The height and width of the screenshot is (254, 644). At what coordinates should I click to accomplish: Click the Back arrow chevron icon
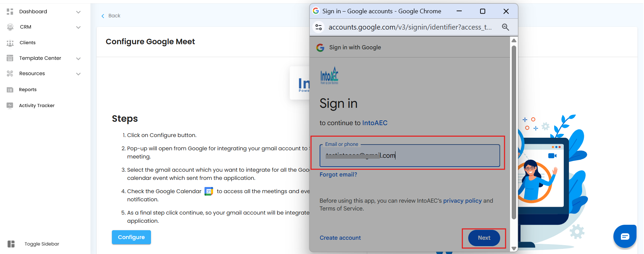(x=103, y=16)
